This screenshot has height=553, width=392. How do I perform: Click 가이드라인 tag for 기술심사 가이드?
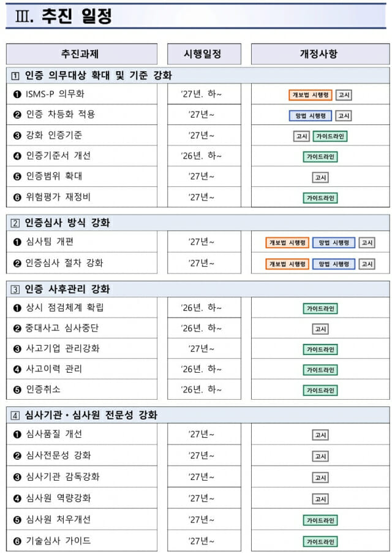tap(320, 541)
